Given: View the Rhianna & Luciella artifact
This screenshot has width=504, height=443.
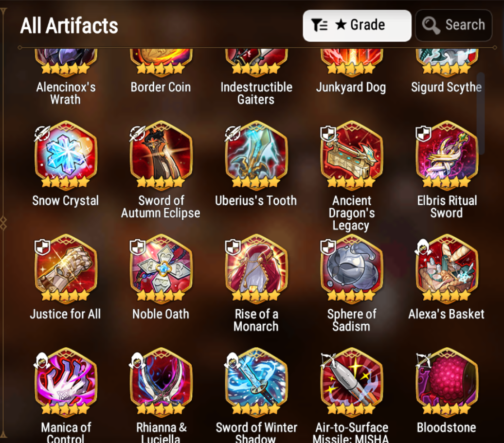Looking at the screenshot, I should [x=161, y=381].
